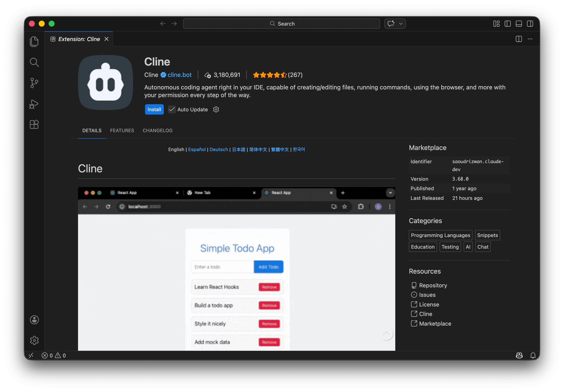The height and width of the screenshot is (392, 564).
Task: Open the editor more actions menu
Action: [530, 39]
